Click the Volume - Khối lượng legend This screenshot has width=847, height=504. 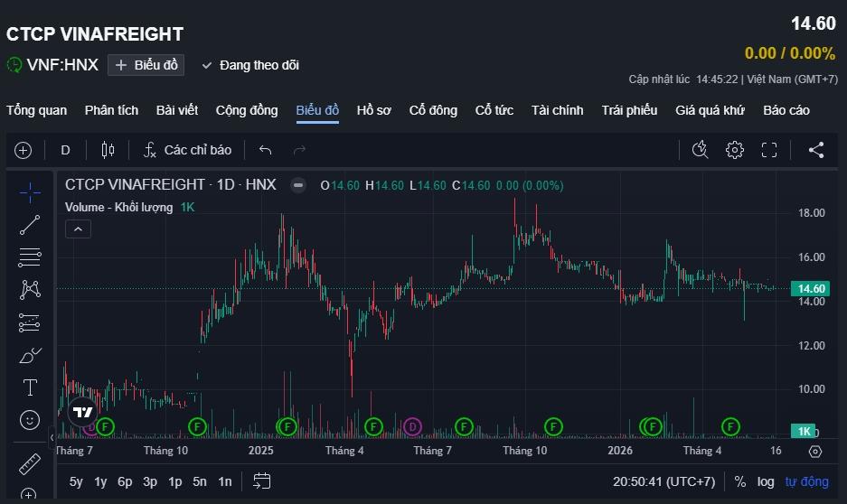(x=118, y=207)
